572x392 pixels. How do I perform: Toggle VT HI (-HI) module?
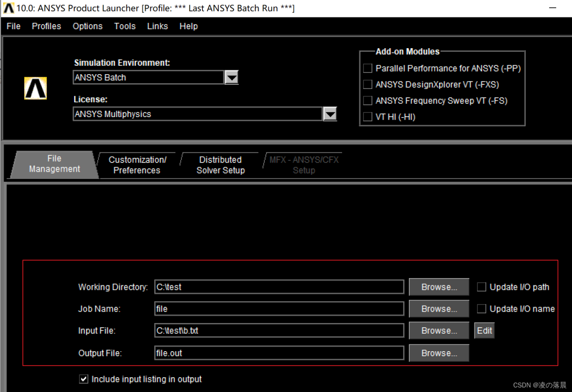368,117
